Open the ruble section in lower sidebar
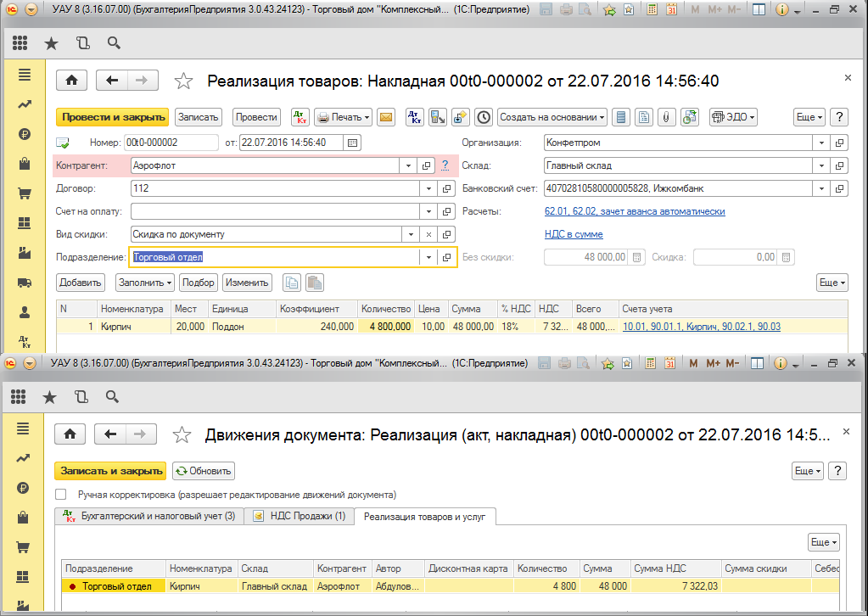The image size is (868, 616). 23,488
